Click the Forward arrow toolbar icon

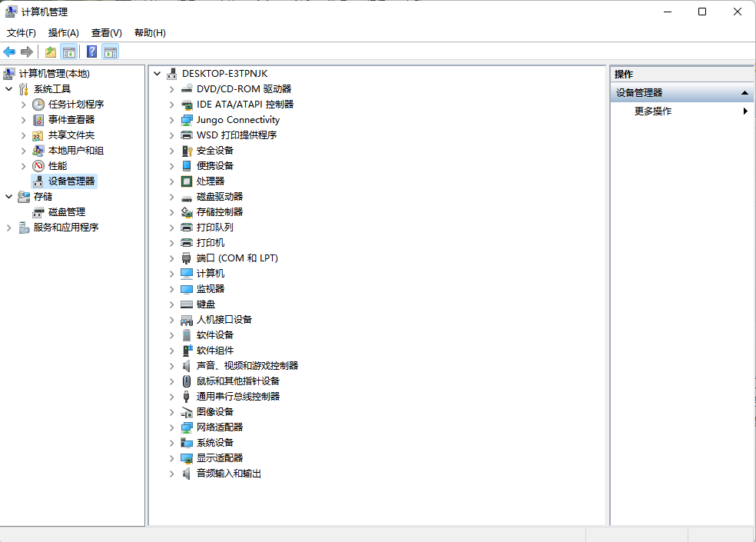click(x=27, y=52)
